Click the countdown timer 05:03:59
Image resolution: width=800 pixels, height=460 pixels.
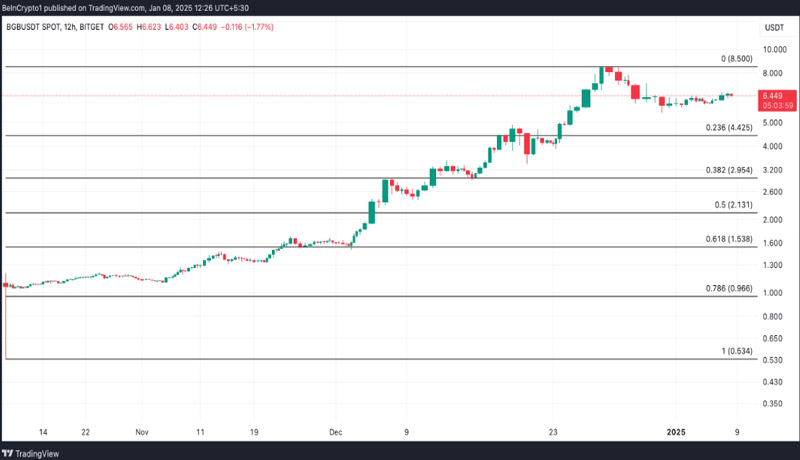click(x=778, y=106)
